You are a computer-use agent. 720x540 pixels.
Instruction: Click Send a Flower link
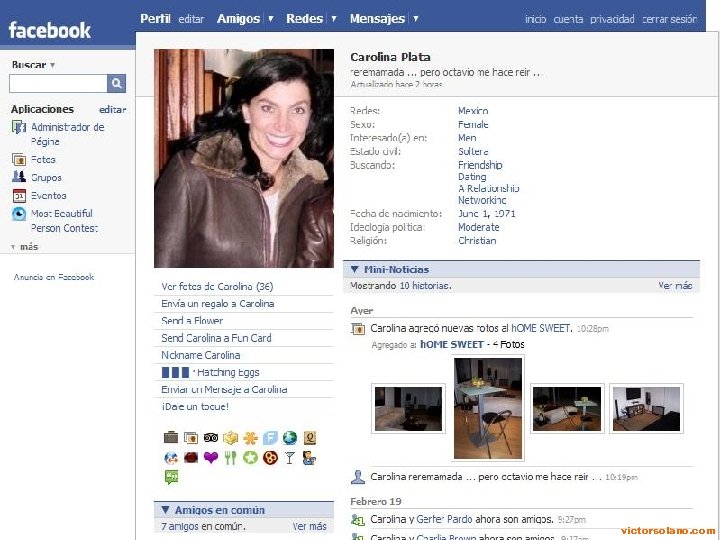click(x=192, y=320)
